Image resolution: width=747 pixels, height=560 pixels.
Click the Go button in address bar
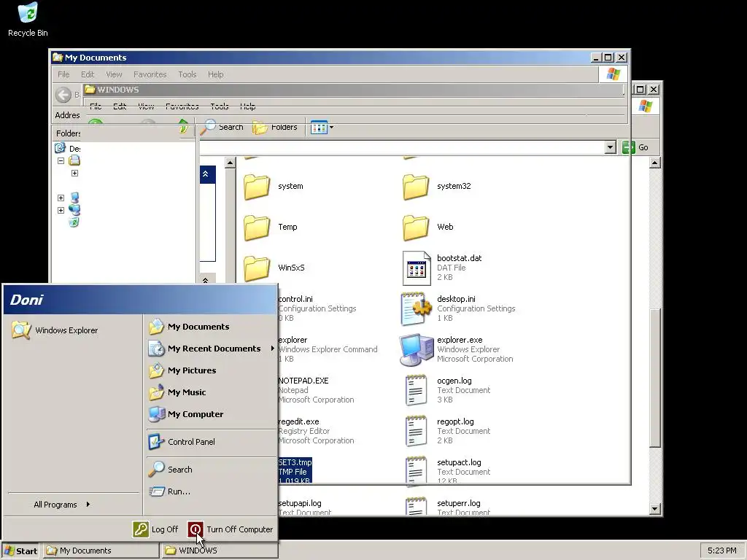[x=635, y=147]
